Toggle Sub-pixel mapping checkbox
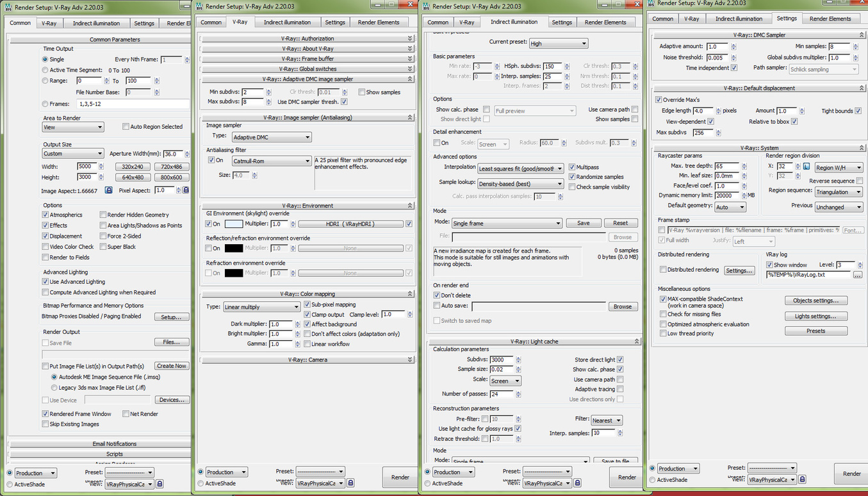The image size is (868, 496). point(307,304)
